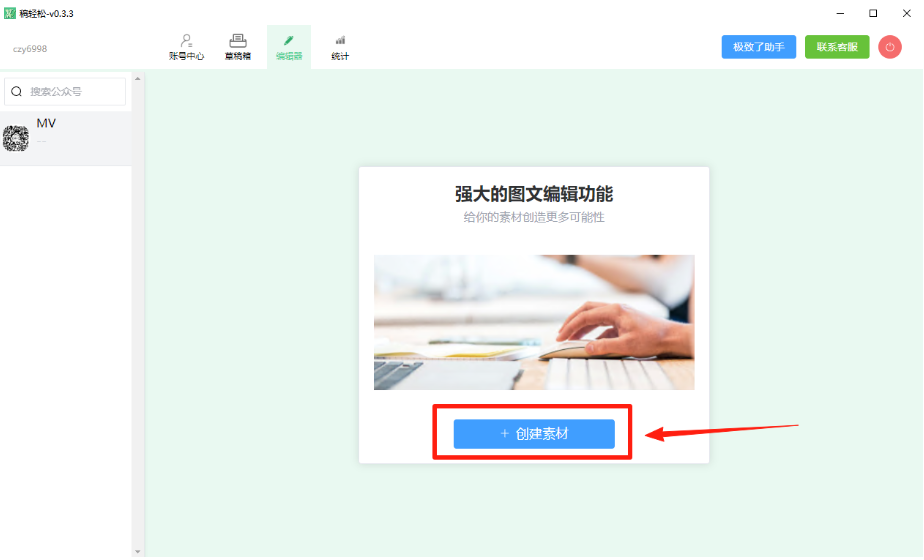The height and width of the screenshot is (560, 924).
Task: Click the magnifier icon in search box
Action: click(x=16, y=91)
